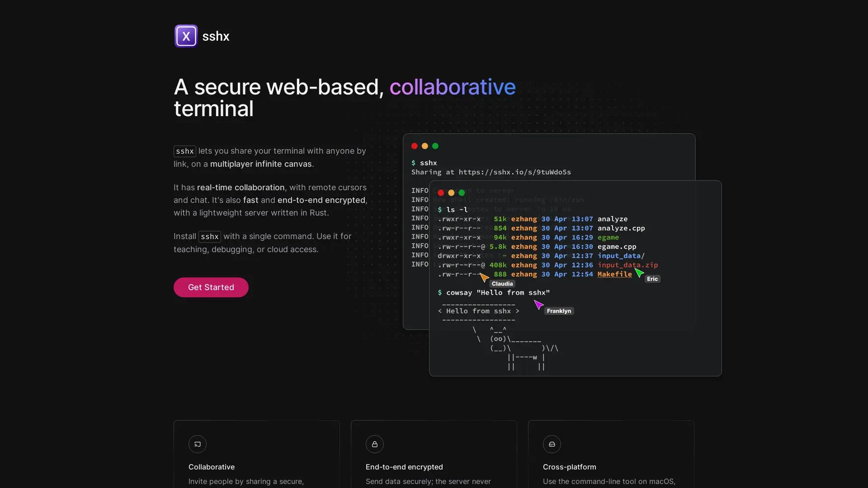The image size is (868, 488).
Task: Click the Collaborative feature card heading
Action: (x=212, y=467)
